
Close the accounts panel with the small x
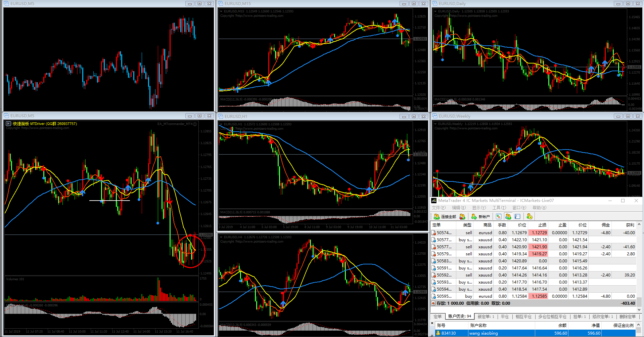point(432,323)
